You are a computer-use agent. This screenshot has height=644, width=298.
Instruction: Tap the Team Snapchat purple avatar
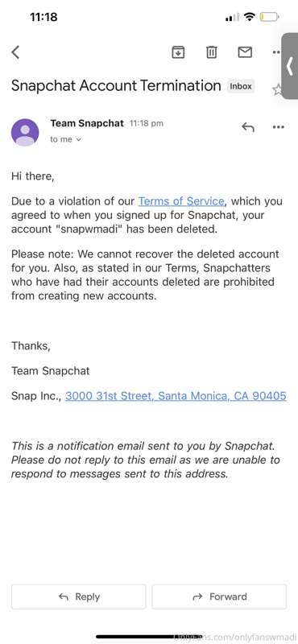[25, 132]
